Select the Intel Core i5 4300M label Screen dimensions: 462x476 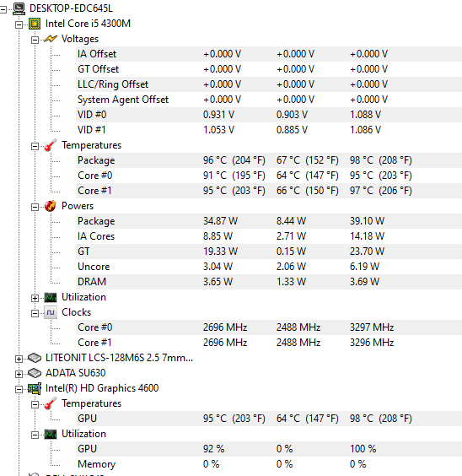pyautogui.click(x=88, y=24)
